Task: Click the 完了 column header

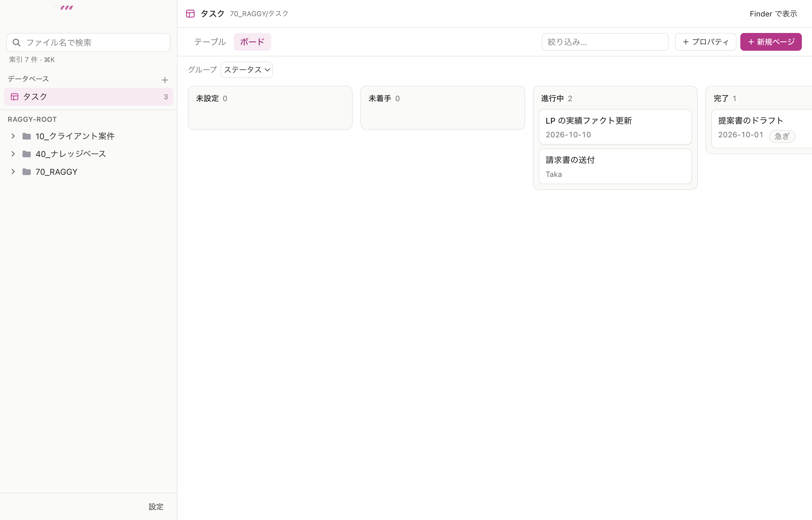Action: point(721,99)
